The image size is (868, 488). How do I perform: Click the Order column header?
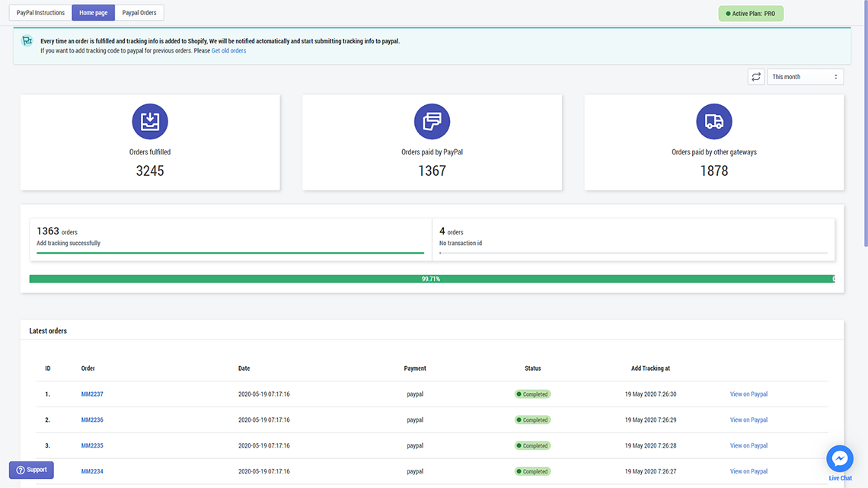[x=88, y=368]
